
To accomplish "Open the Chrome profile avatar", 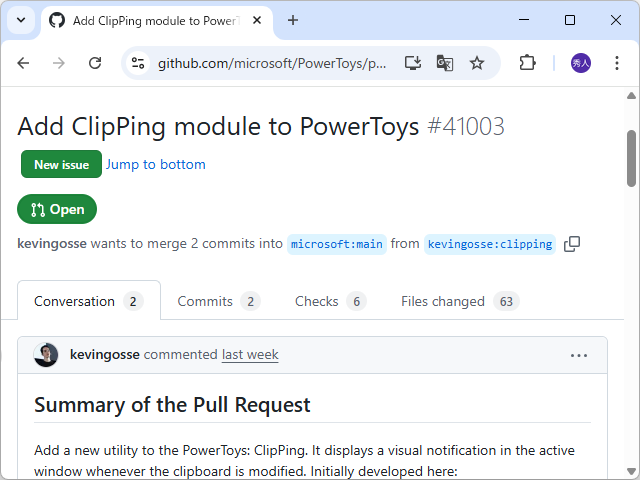I will [x=581, y=63].
